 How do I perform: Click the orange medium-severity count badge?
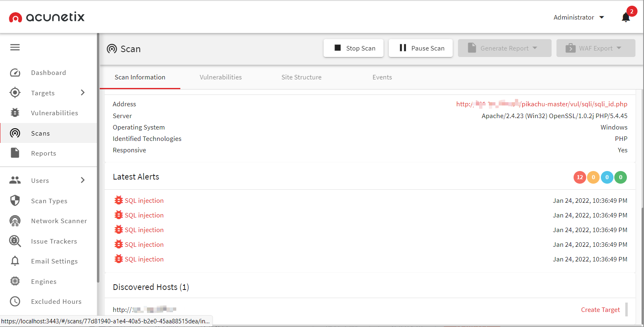pos(593,177)
